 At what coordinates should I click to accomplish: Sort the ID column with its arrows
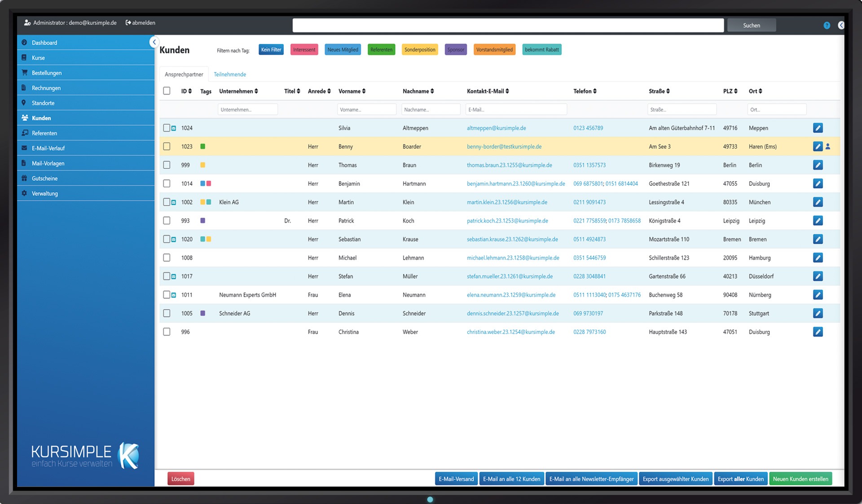pyautogui.click(x=190, y=91)
